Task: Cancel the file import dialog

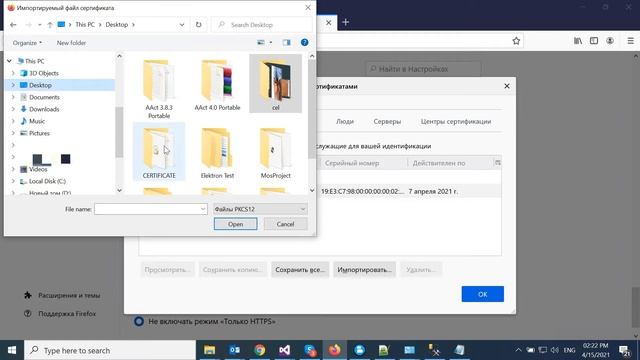Action: [285, 224]
